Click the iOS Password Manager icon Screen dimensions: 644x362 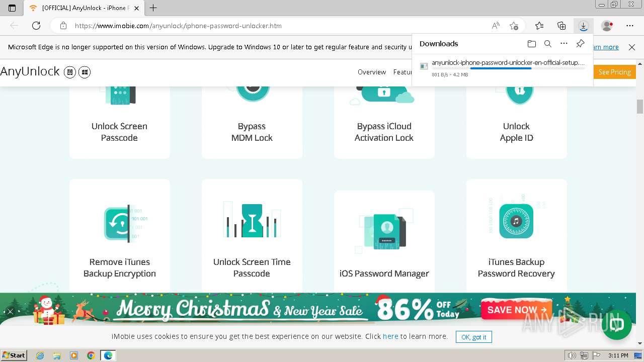point(383,231)
